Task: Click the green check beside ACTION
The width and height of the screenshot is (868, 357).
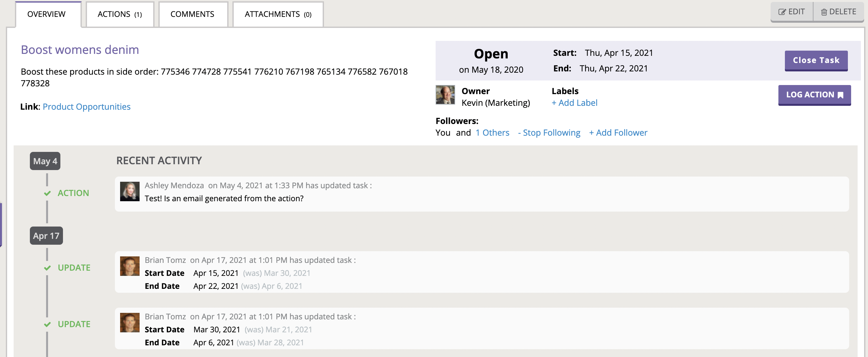Action: [47, 193]
